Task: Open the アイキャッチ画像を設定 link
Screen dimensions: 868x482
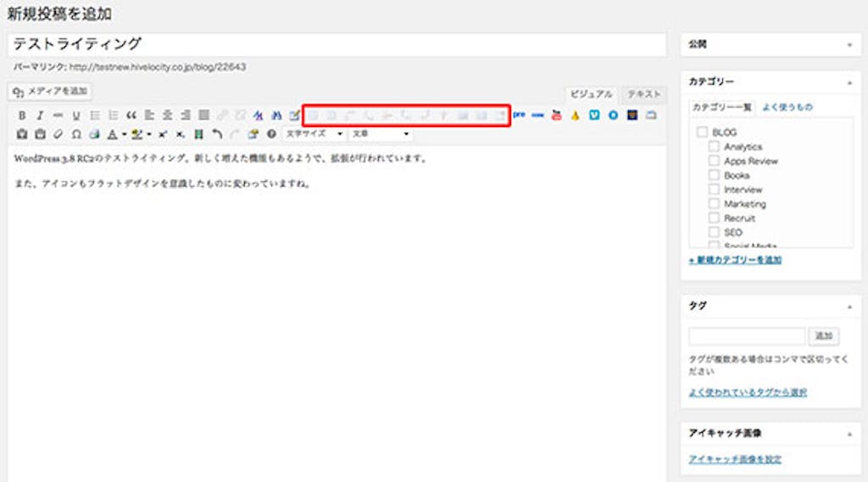Action: [x=735, y=459]
